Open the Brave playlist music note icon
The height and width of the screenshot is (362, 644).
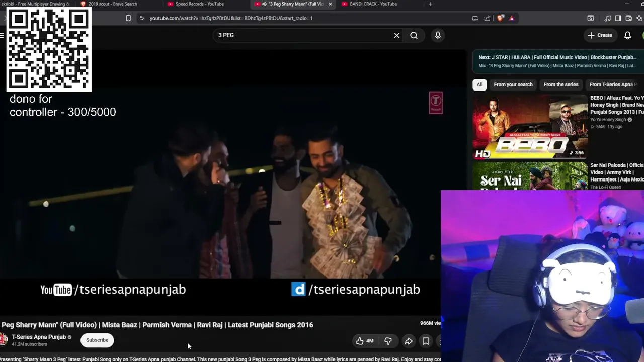point(608,18)
